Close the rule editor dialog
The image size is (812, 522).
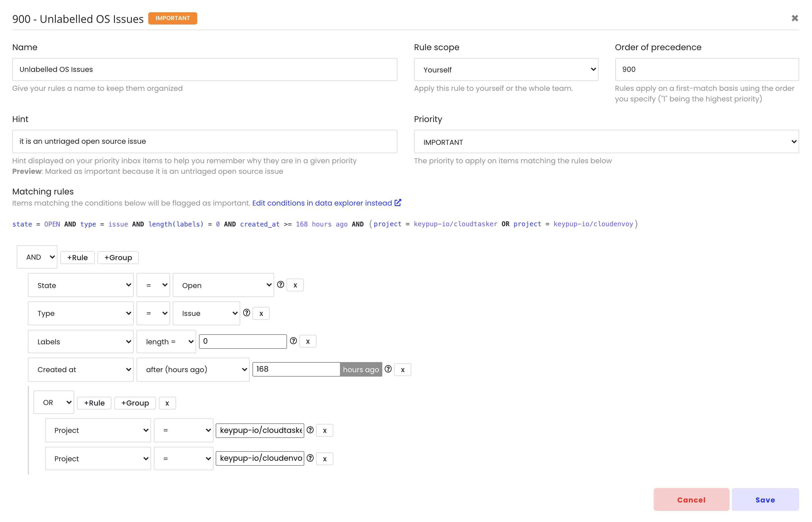tap(794, 18)
